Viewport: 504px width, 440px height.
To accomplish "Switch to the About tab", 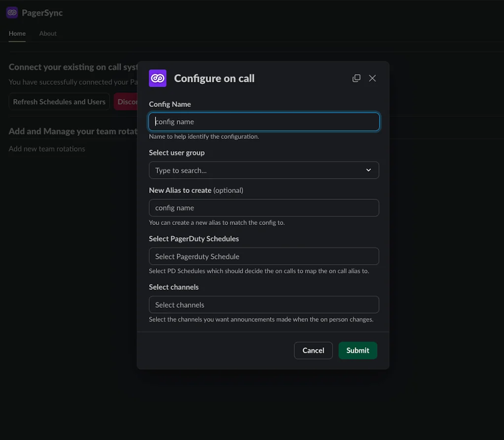I will (x=47, y=33).
